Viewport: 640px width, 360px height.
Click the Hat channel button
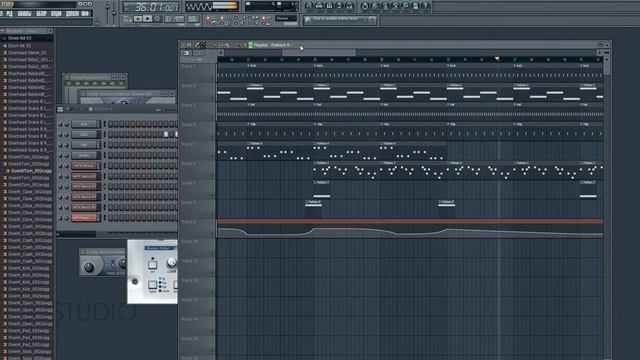84,145
